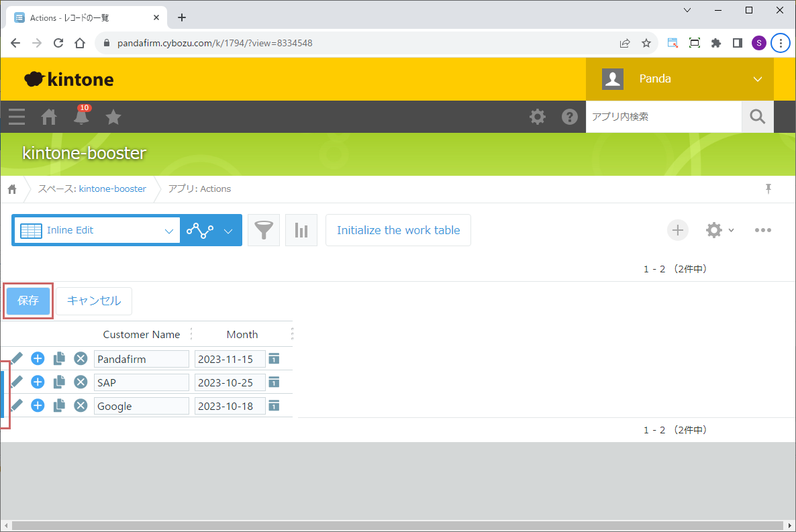The height and width of the screenshot is (532, 796).
Task: Click the Pandafirm customer name field
Action: coord(142,359)
